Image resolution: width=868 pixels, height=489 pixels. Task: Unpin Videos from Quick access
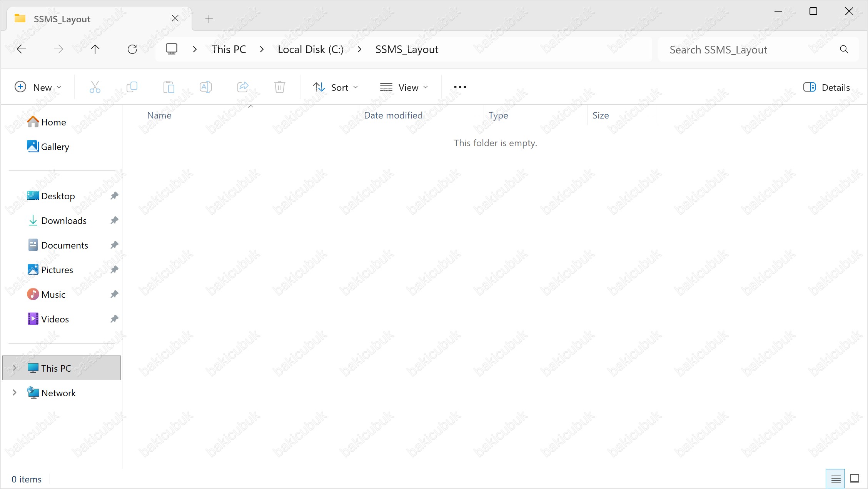(x=114, y=319)
